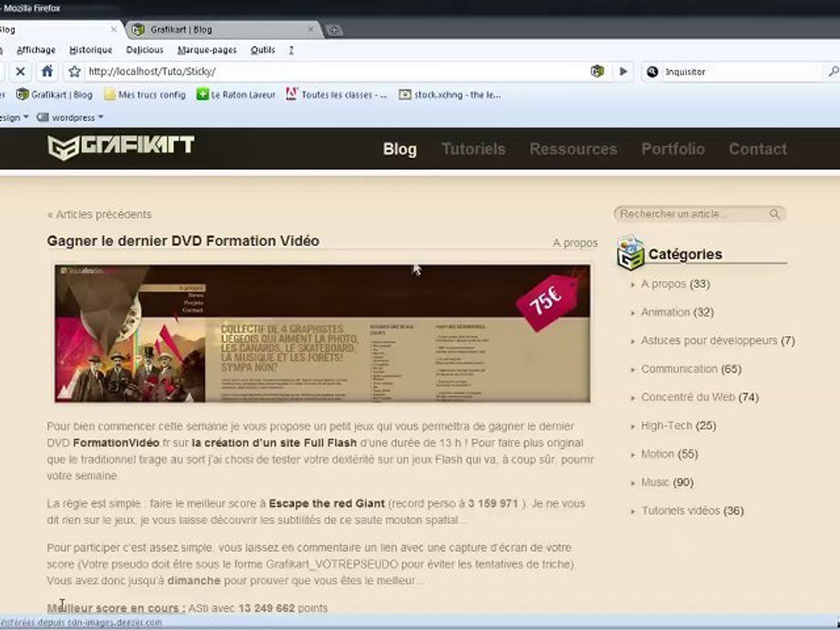Viewport: 840px width, 630px height.
Task: Open the Music (90) category
Action: [667, 482]
